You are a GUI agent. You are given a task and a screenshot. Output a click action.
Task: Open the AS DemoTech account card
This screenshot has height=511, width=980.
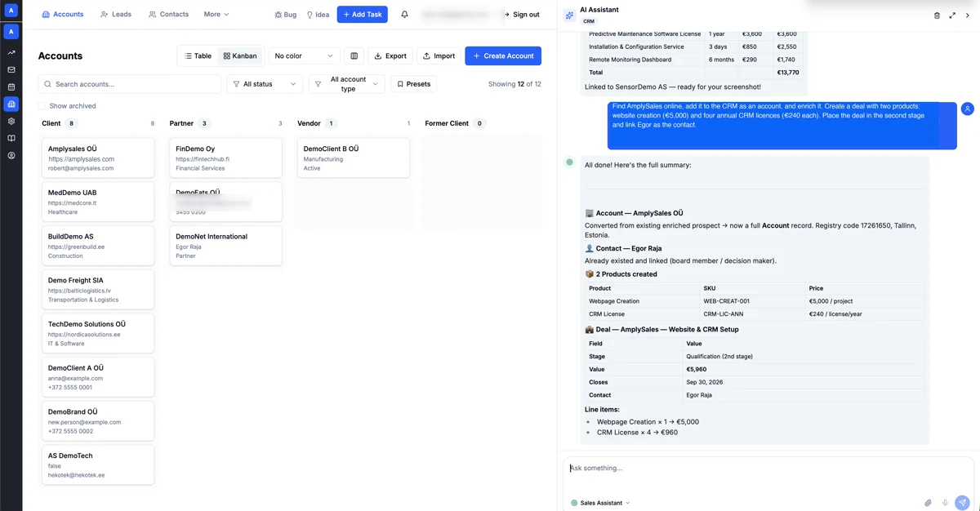coord(98,465)
